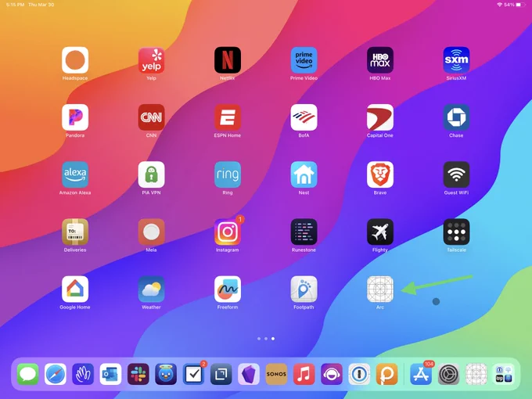Launch the Nest app
This screenshot has height=399, width=532.
pyautogui.click(x=304, y=174)
